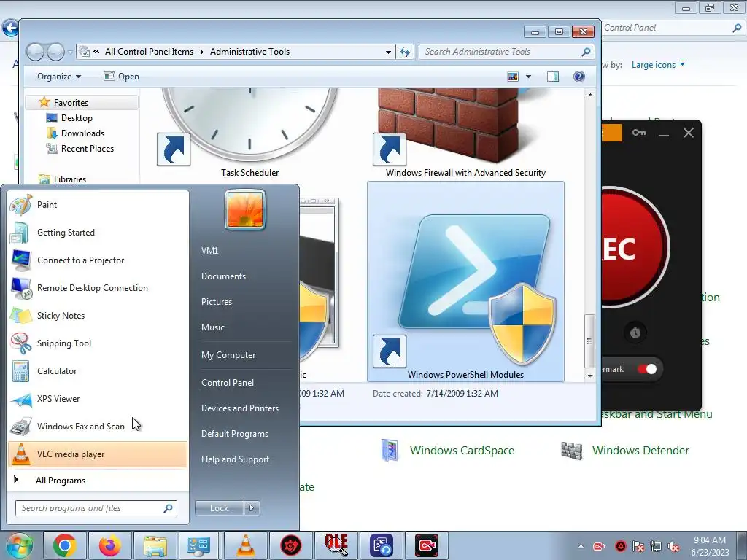Click the Lock button in the Start menu

point(219,508)
